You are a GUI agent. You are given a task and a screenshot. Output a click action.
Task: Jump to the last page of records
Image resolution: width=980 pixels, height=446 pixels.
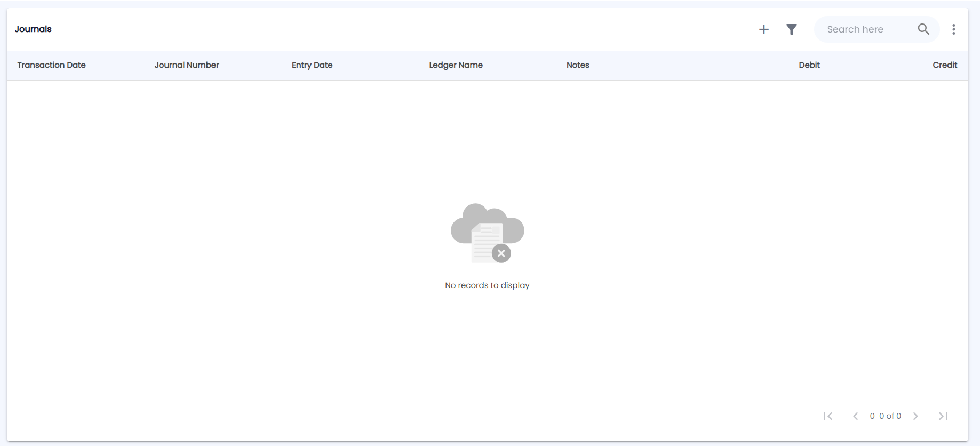(x=943, y=416)
